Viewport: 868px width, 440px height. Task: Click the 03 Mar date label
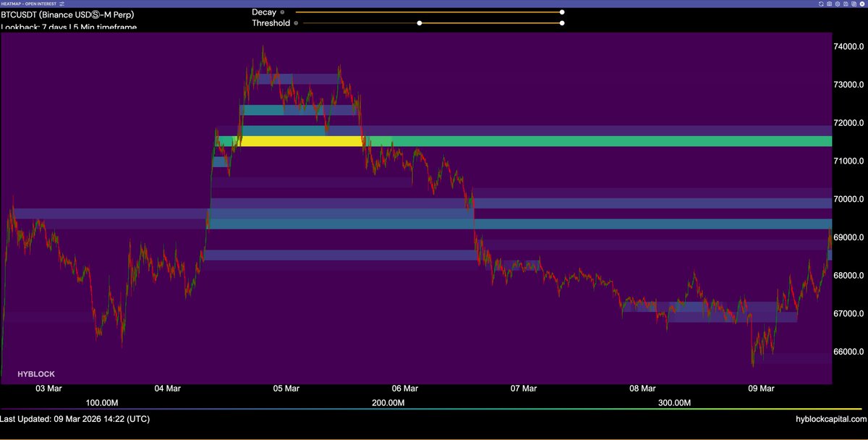pos(48,389)
